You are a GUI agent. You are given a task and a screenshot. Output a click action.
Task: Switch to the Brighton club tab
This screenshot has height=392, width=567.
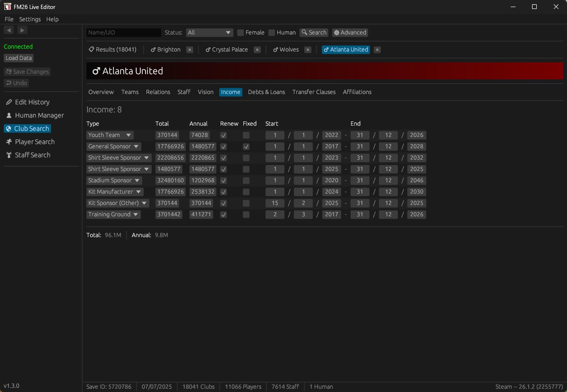(165, 50)
